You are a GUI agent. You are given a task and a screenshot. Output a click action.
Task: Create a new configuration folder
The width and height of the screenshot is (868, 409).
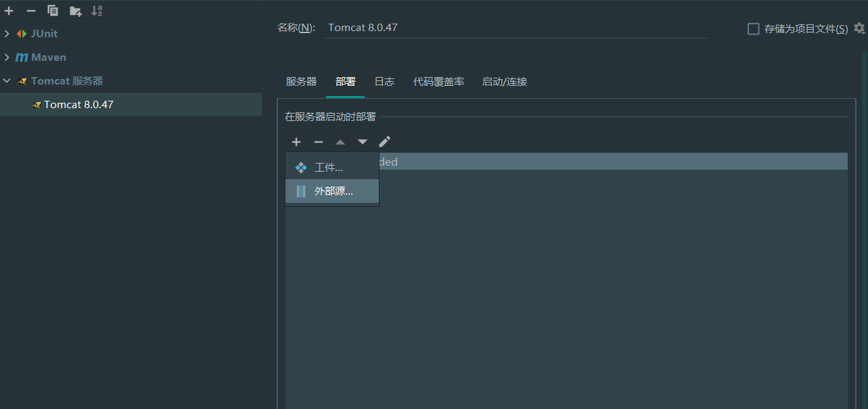coord(75,11)
